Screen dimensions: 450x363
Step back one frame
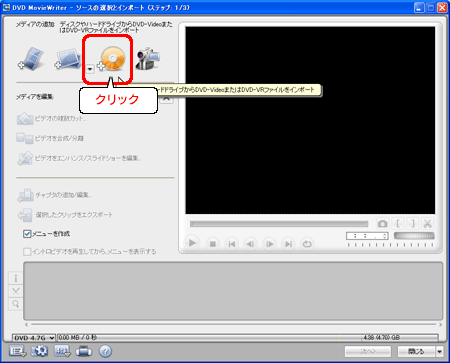tap(250, 244)
